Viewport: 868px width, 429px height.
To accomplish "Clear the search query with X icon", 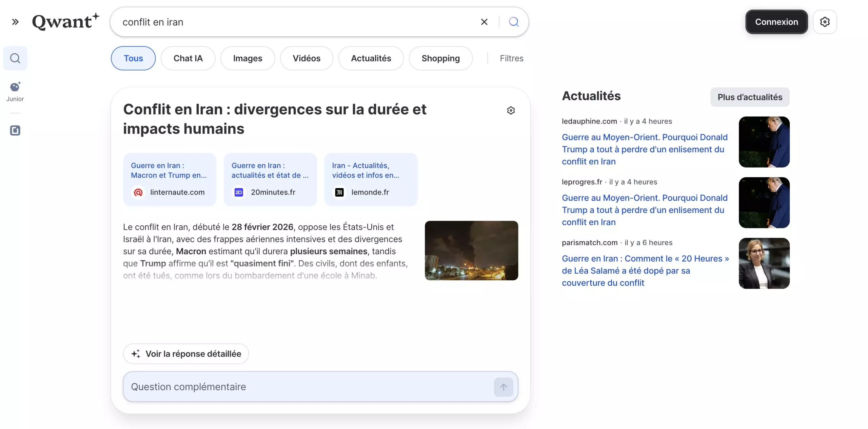I will tap(484, 22).
